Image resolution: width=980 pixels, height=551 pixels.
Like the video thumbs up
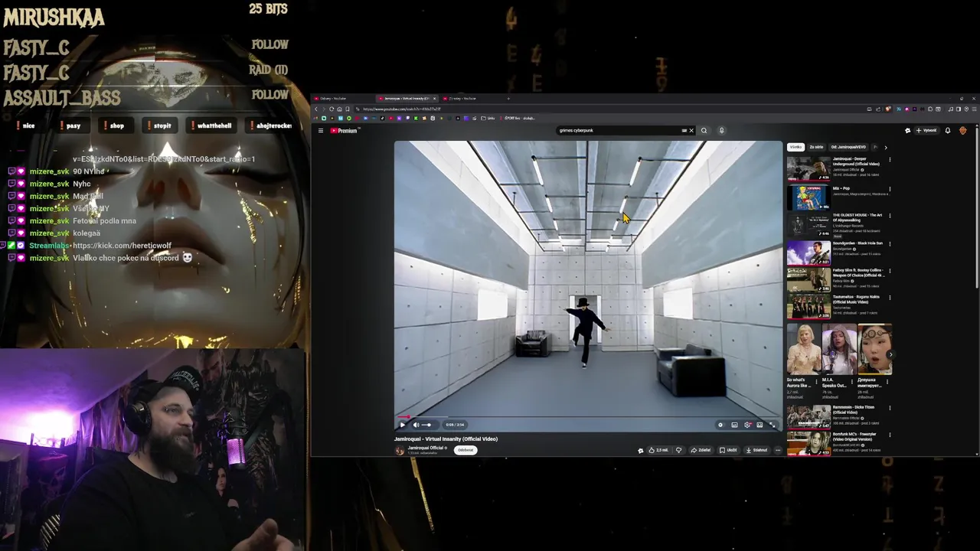659,450
